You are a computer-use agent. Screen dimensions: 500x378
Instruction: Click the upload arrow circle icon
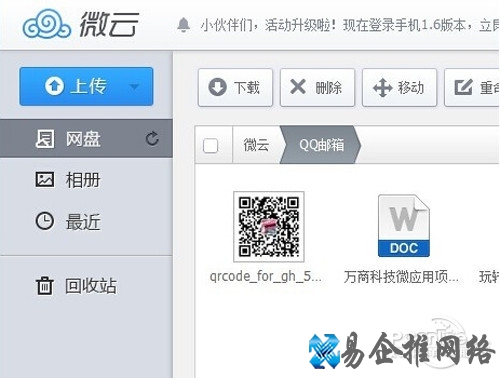pyautogui.click(x=54, y=86)
